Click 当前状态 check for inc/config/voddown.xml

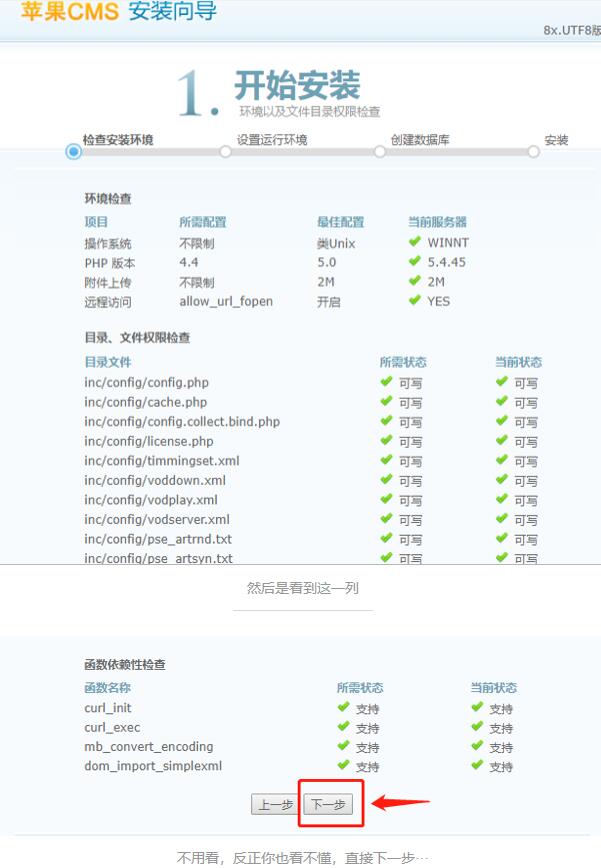(502, 479)
